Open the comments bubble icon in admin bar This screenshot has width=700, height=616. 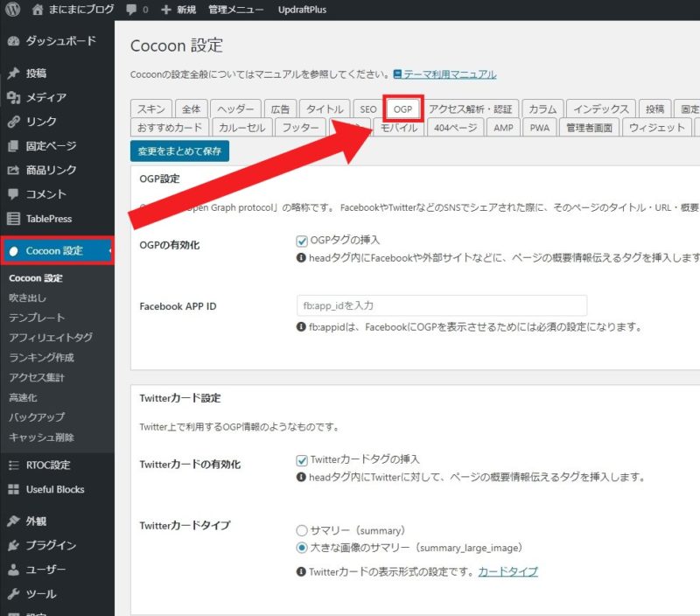click(x=131, y=10)
